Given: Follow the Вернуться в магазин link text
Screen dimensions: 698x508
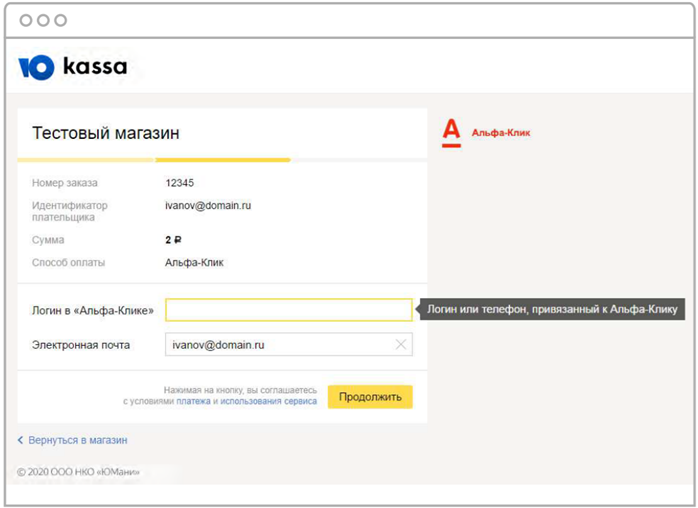Looking at the screenshot, I should pyautogui.click(x=78, y=440).
